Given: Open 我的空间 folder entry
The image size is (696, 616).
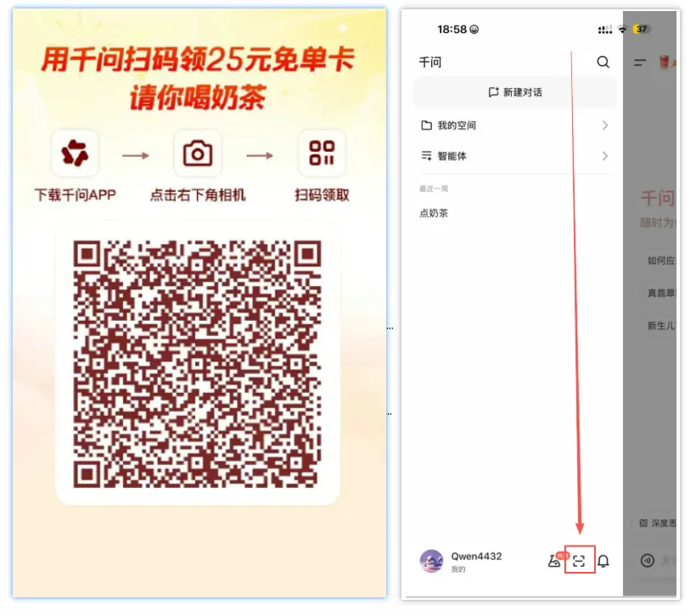Looking at the screenshot, I should pyautogui.click(x=515, y=126).
